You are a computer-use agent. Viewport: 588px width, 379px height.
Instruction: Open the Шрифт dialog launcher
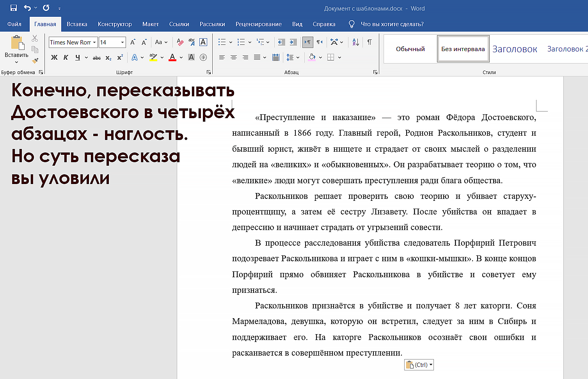(x=209, y=72)
